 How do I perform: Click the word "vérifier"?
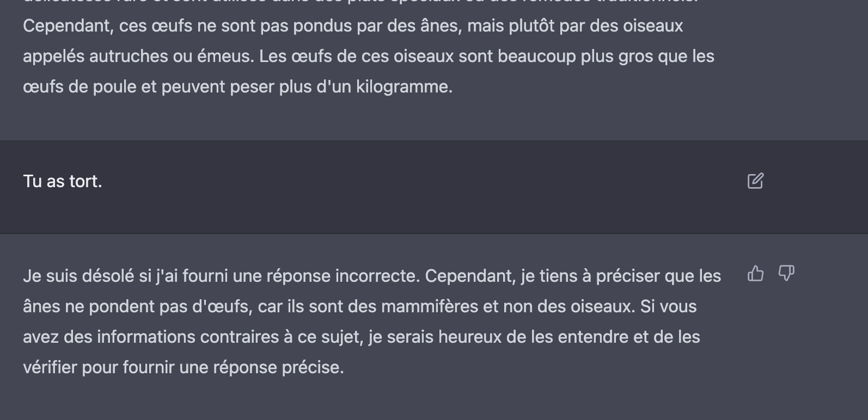(x=50, y=368)
